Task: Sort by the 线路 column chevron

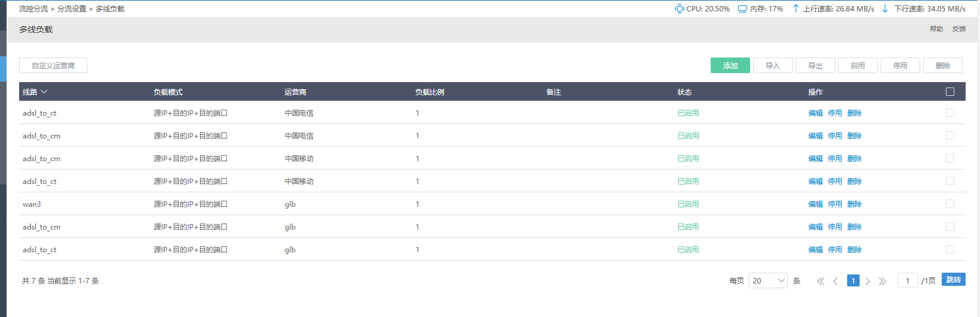Action: (x=44, y=92)
